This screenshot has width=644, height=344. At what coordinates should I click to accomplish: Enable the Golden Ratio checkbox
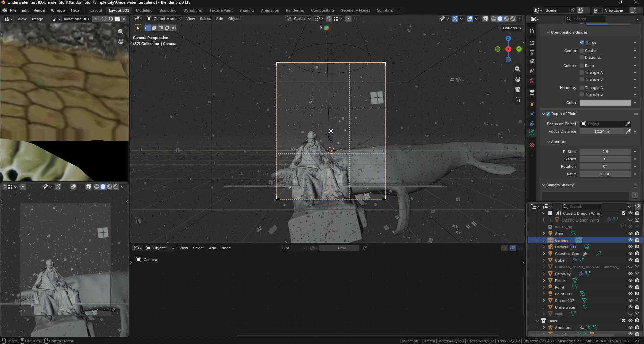click(582, 66)
